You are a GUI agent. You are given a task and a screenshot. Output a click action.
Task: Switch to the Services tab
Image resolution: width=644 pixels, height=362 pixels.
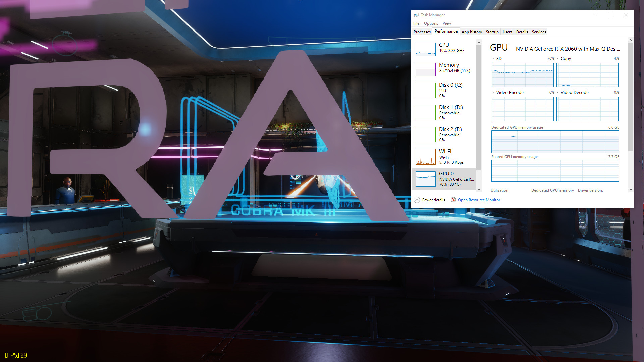tap(539, 32)
